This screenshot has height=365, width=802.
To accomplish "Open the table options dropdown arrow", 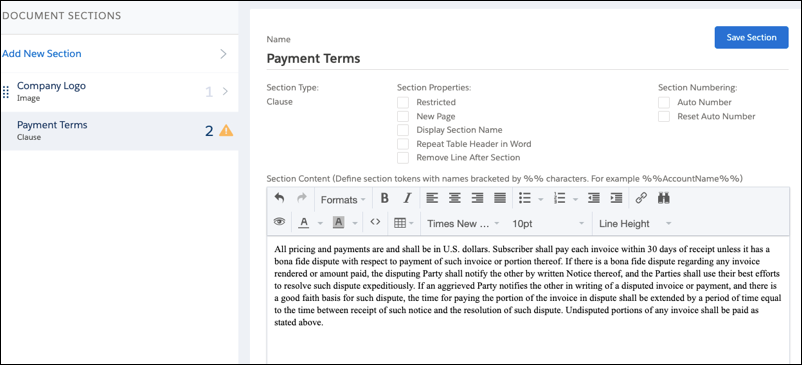I will coord(411,223).
